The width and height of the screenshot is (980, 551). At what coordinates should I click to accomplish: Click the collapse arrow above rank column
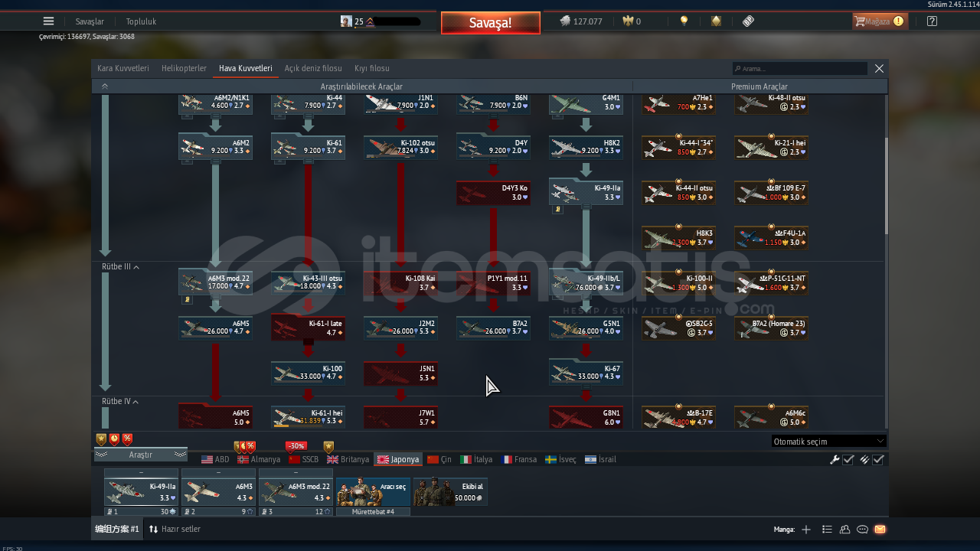(x=105, y=86)
